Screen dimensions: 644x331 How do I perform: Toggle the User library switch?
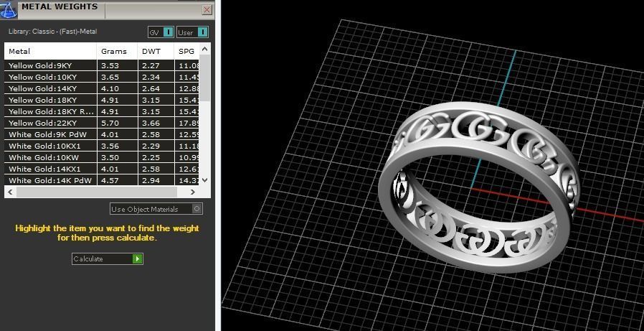[193, 32]
